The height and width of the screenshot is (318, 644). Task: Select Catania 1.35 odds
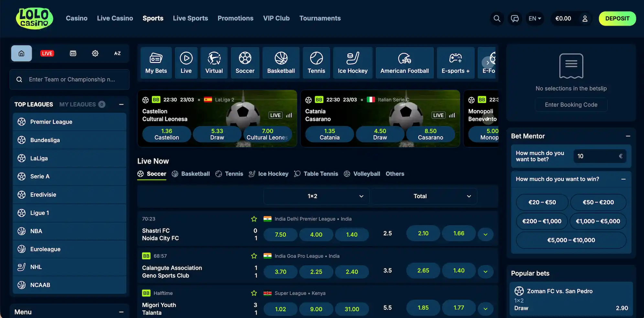[330, 134]
